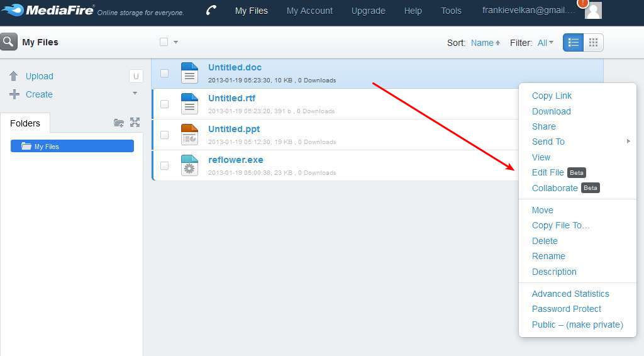
Task: Open the Sort by Name dropdown
Action: pos(486,43)
